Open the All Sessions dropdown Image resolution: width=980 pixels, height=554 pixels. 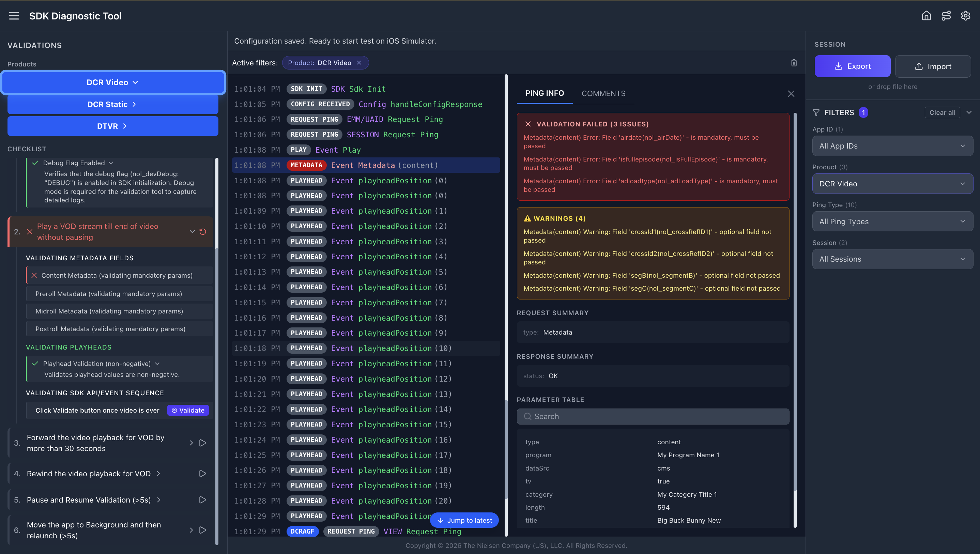click(x=892, y=259)
